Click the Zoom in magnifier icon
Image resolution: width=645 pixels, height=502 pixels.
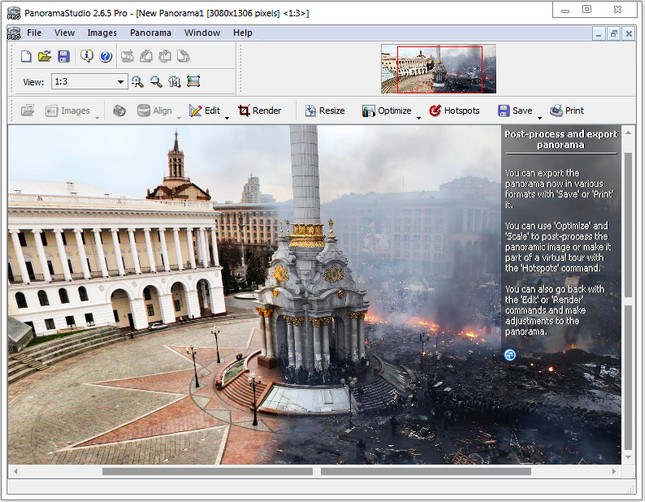pyautogui.click(x=138, y=82)
